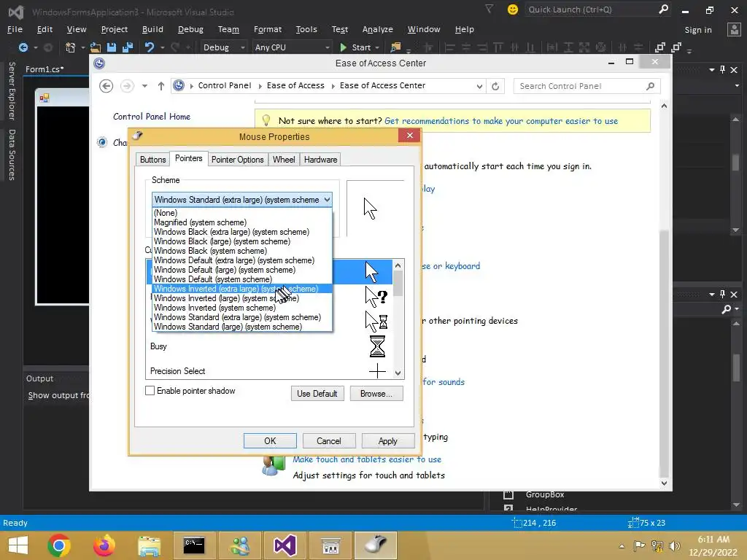747x560 pixels.
Task: Click the Undo toolbar icon
Action: click(150, 47)
